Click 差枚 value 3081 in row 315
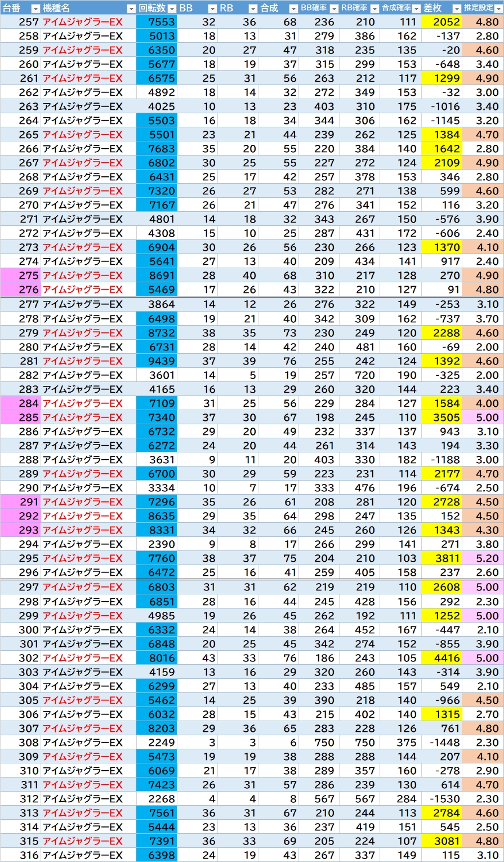The width and height of the screenshot is (504, 862). [441, 841]
